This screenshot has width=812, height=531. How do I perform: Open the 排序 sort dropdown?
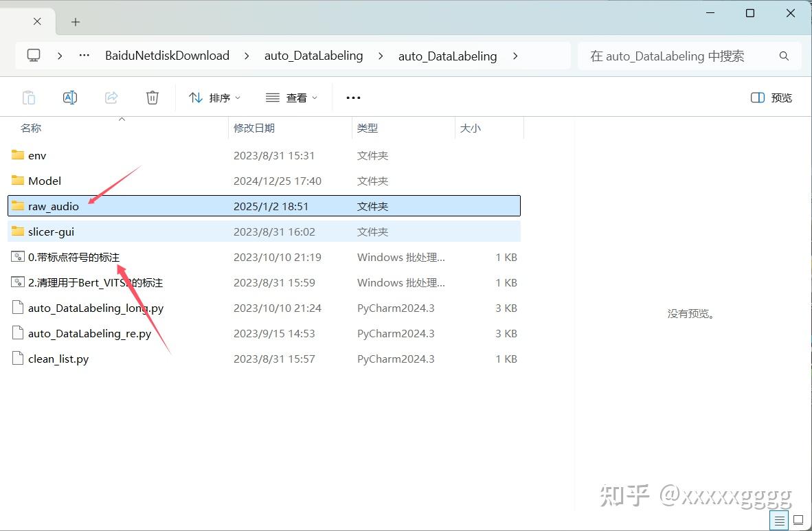point(215,97)
